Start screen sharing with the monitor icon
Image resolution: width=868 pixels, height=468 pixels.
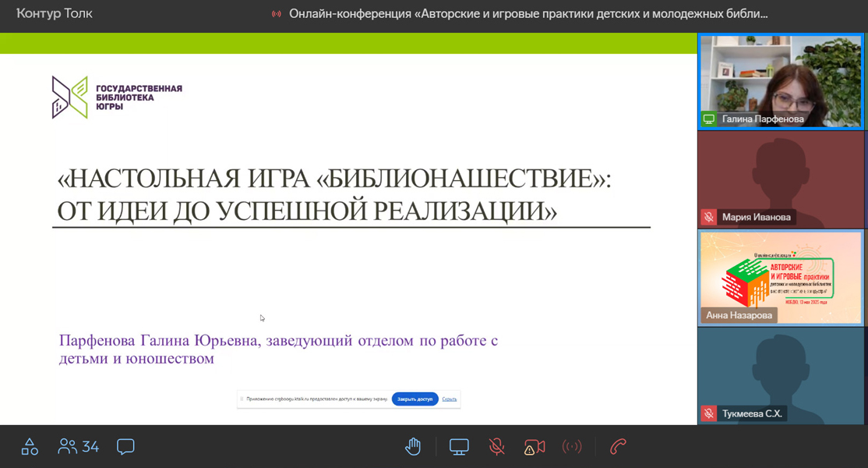click(x=459, y=447)
